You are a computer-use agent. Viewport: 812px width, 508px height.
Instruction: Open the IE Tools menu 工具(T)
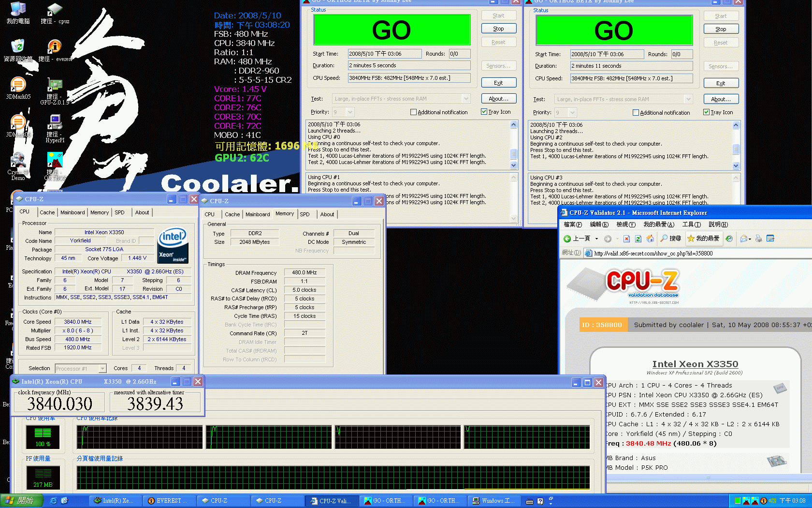pyautogui.click(x=691, y=224)
